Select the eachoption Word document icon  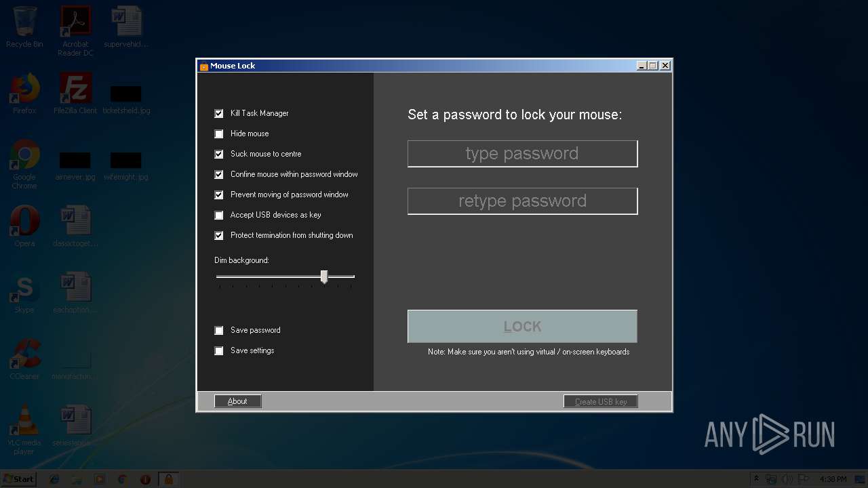pos(75,293)
